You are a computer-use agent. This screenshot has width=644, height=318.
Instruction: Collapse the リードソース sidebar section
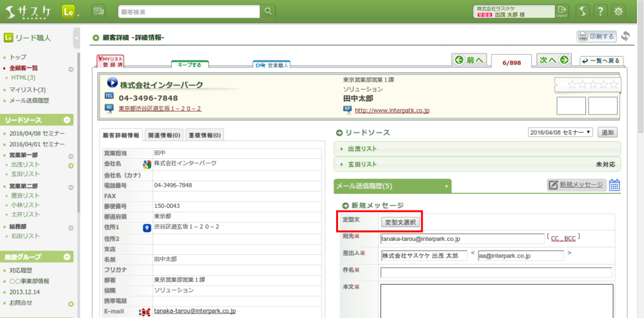67,120
